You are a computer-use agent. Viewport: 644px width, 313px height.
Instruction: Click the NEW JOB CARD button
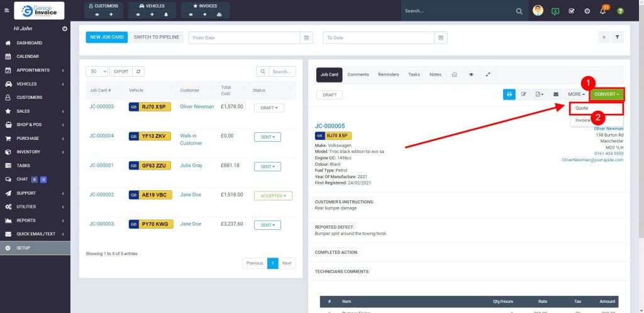(106, 38)
